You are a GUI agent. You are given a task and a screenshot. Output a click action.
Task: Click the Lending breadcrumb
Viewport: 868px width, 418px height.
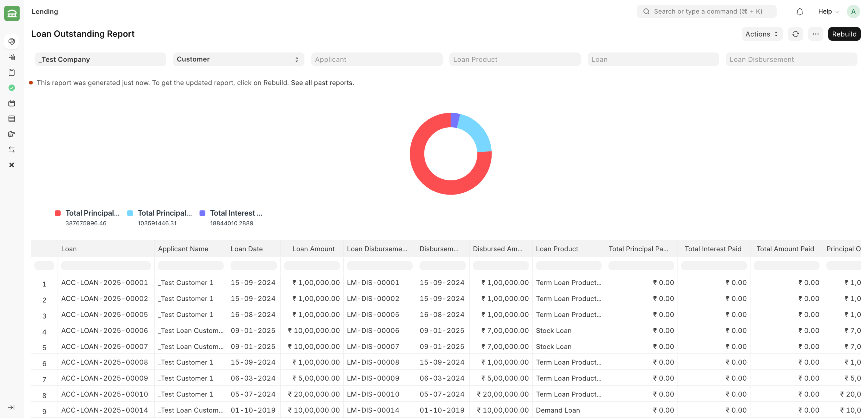point(45,11)
